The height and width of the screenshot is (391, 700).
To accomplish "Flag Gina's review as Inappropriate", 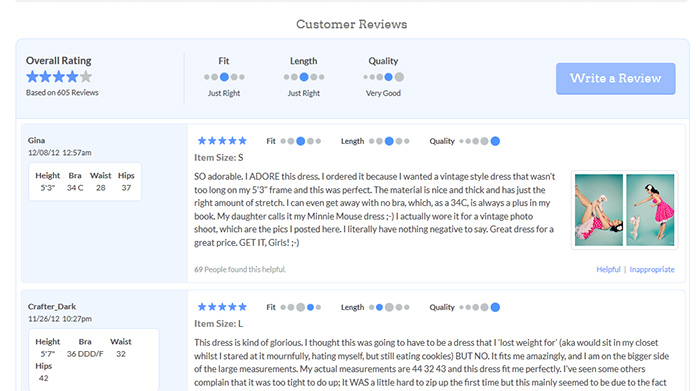I will 652,270.
